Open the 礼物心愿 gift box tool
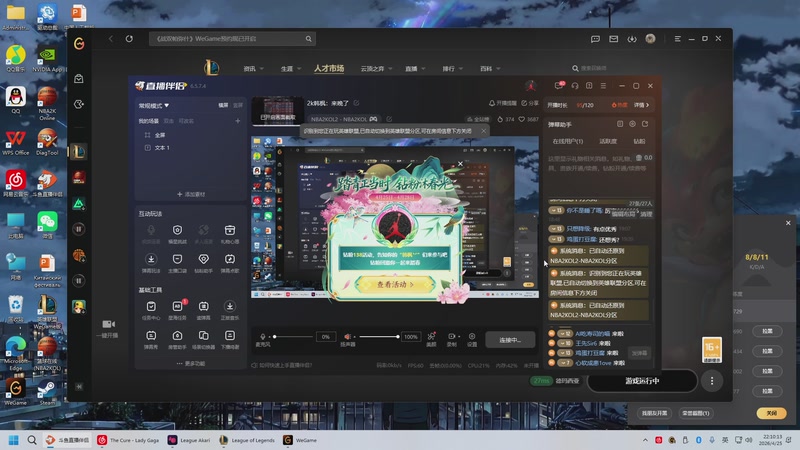The image size is (800, 450). point(230,234)
